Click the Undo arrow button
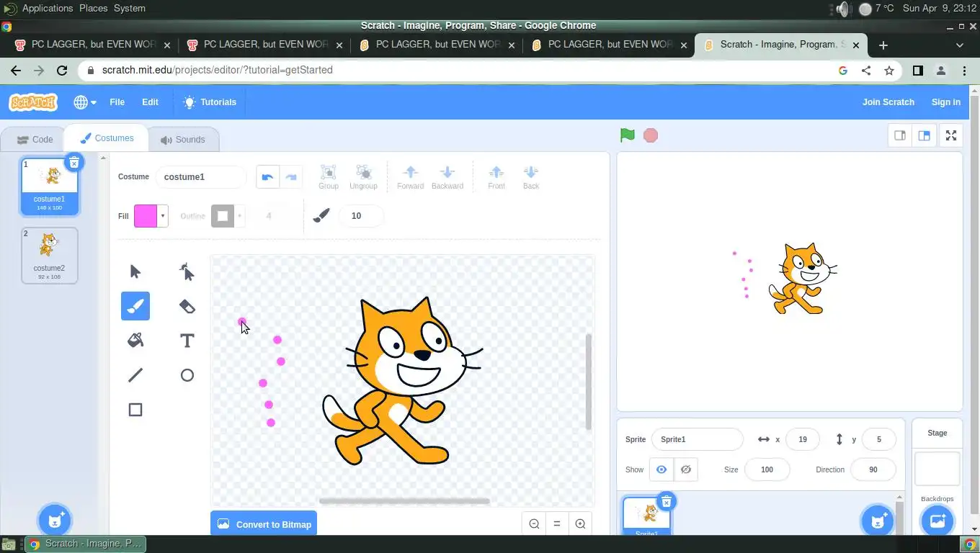Screen dimensions: 980x553 [x=267, y=177]
